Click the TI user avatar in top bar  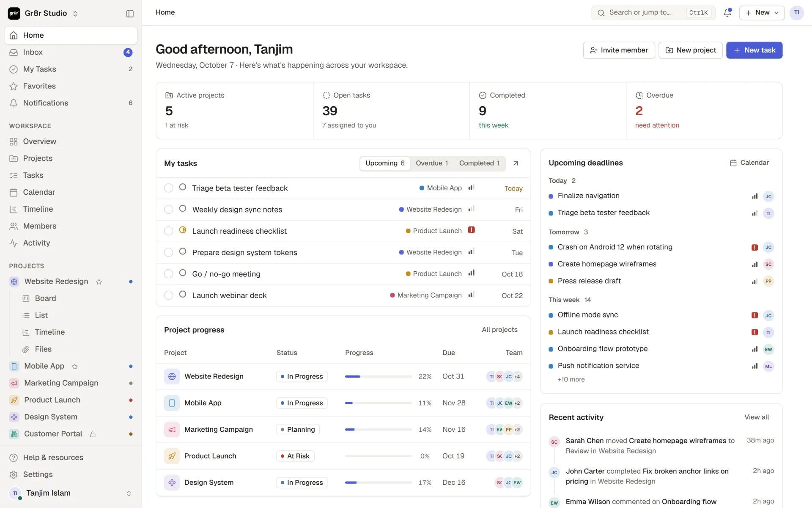(x=796, y=13)
